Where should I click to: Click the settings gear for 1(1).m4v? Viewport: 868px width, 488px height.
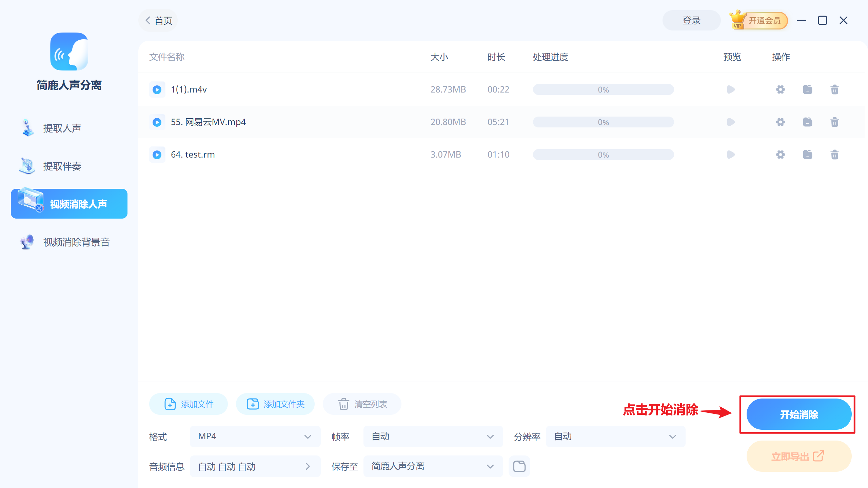click(x=781, y=89)
